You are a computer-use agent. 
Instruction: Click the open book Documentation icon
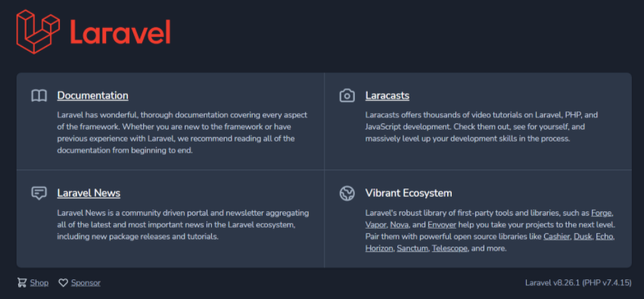click(x=39, y=95)
